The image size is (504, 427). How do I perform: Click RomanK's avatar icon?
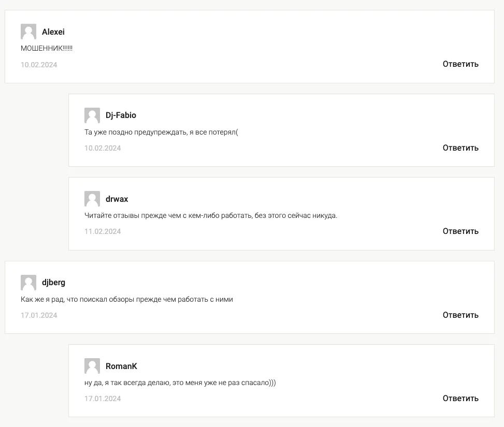click(x=92, y=366)
